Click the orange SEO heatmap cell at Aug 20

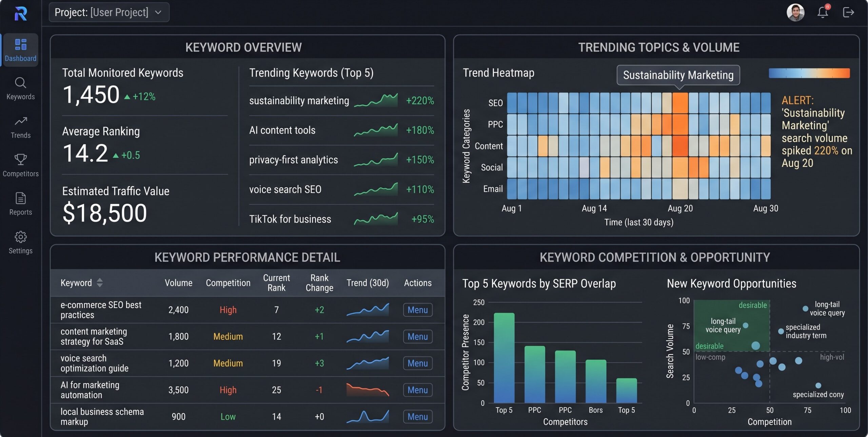pos(680,103)
